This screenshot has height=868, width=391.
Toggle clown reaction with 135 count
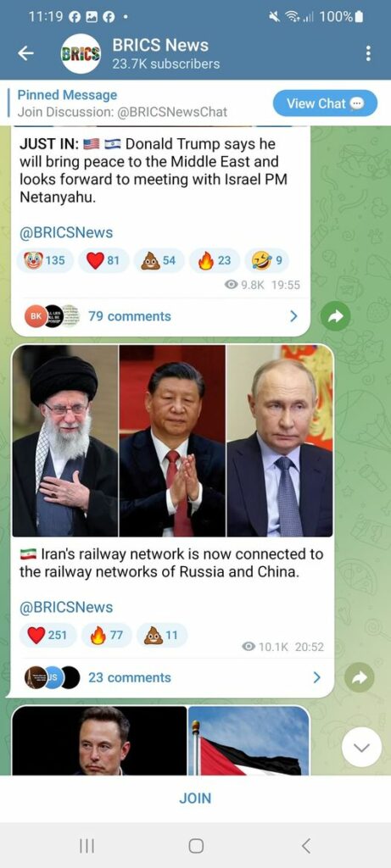pos(44,260)
